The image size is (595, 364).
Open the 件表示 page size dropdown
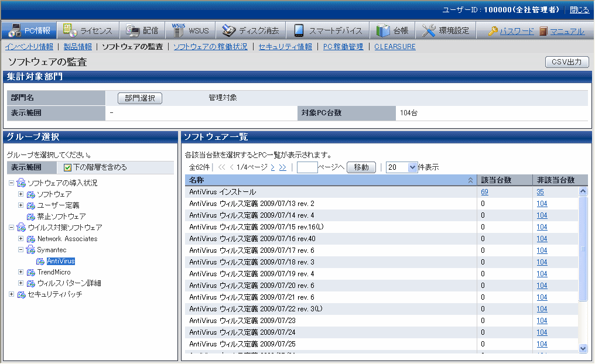[x=413, y=167]
